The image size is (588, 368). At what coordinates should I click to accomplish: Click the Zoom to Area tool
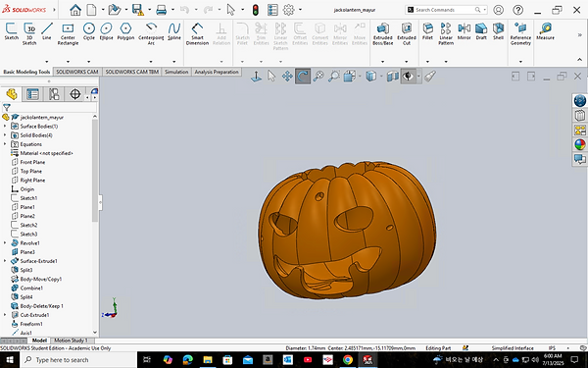pyautogui.click(x=334, y=77)
